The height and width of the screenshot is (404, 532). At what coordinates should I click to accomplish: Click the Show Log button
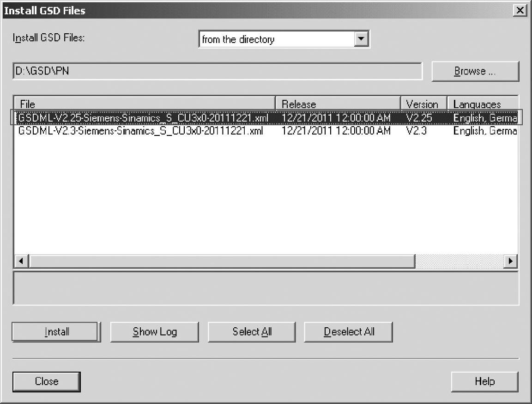[x=155, y=332]
